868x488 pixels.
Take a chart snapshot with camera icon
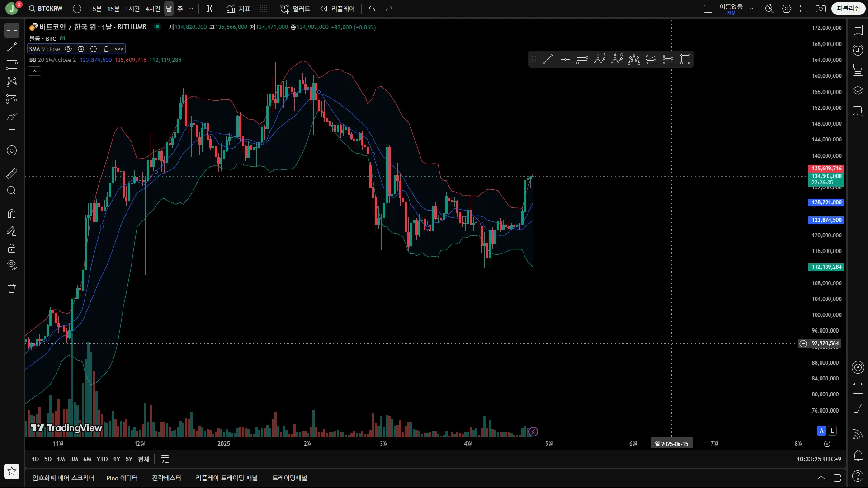[x=821, y=9]
